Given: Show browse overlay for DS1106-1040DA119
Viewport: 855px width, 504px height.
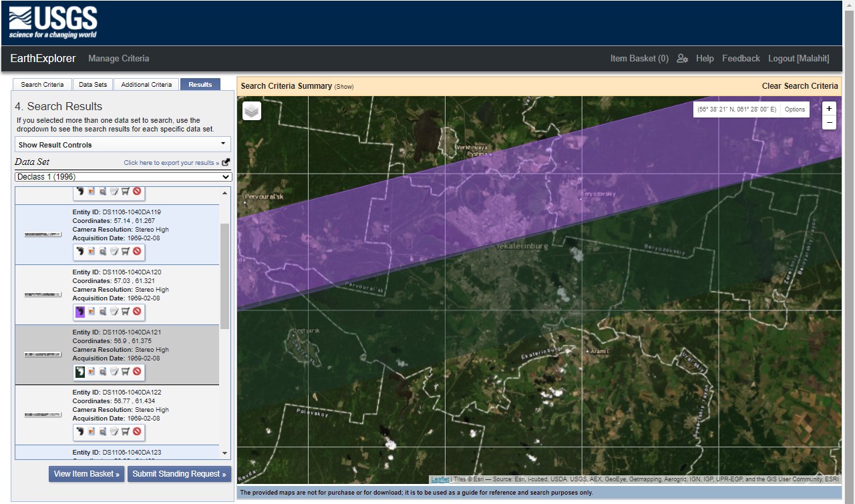Looking at the screenshot, I should 91,252.
